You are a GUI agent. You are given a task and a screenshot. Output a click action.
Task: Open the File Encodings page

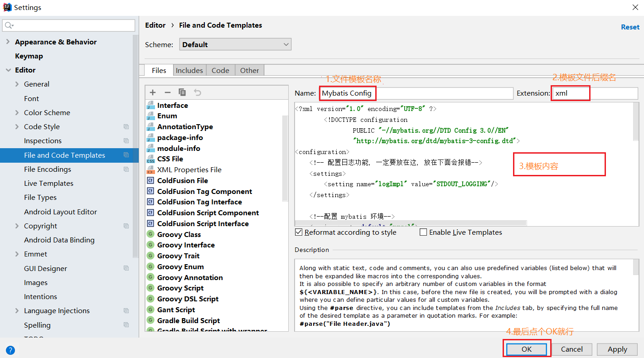point(48,169)
